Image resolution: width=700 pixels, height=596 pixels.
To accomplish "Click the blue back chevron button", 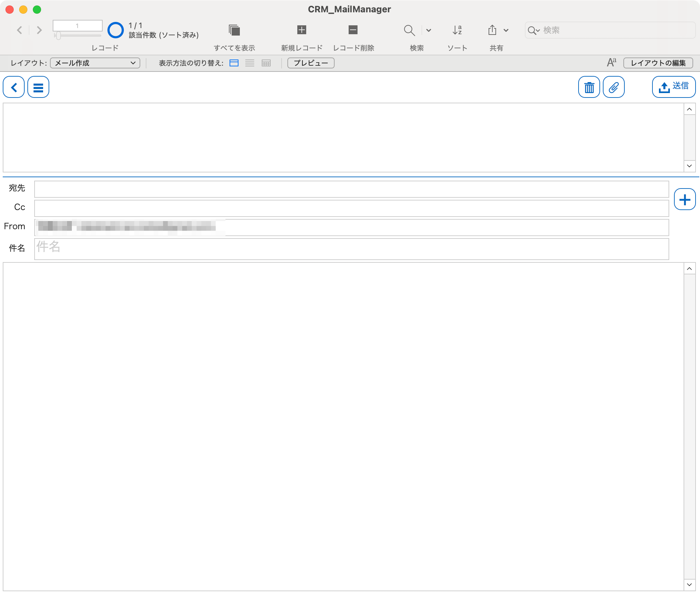I will [14, 87].
